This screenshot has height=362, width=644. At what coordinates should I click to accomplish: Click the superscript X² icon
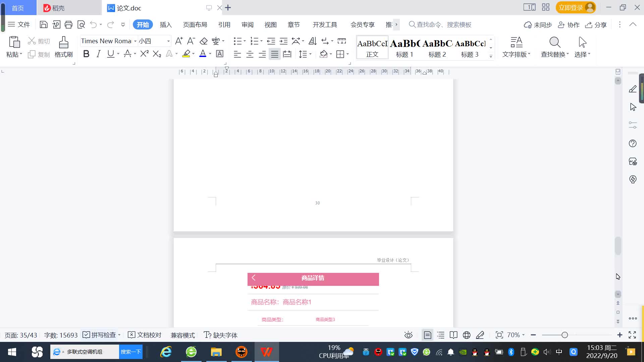tap(144, 54)
